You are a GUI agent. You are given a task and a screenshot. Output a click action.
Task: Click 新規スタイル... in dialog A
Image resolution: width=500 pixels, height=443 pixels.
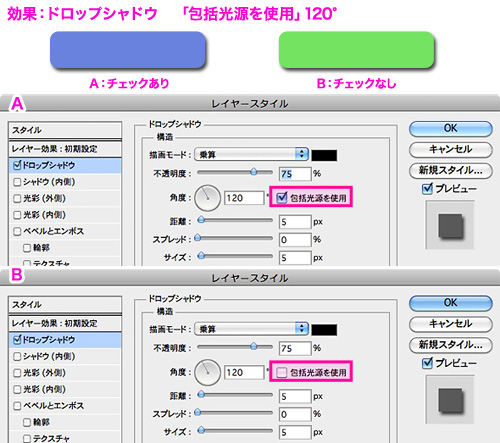(451, 170)
